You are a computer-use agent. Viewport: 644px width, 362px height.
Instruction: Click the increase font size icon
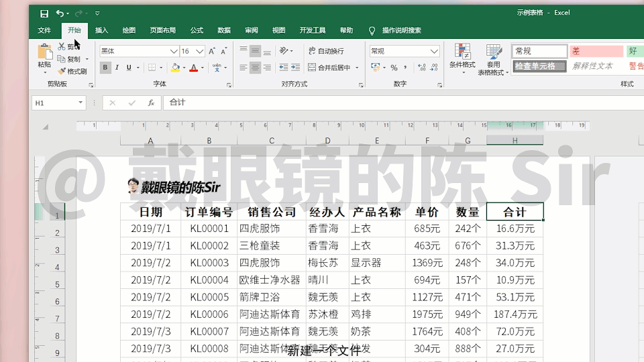(x=212, y=52)
